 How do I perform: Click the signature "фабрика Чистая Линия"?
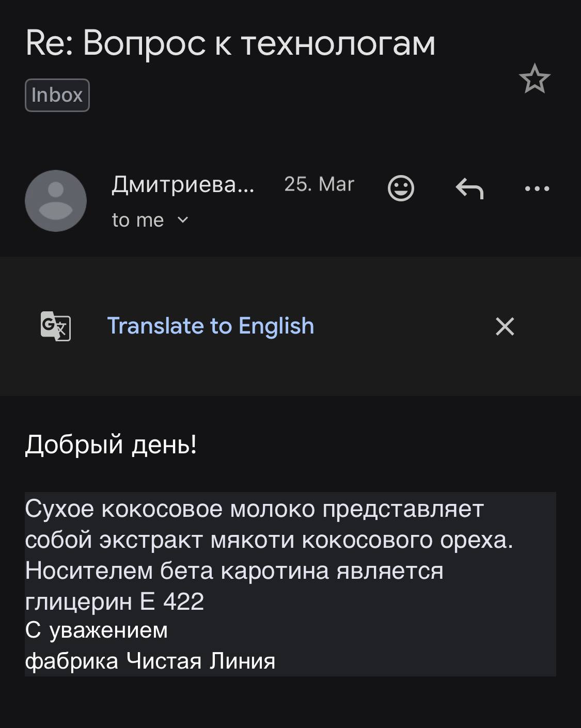click(150, 661)
